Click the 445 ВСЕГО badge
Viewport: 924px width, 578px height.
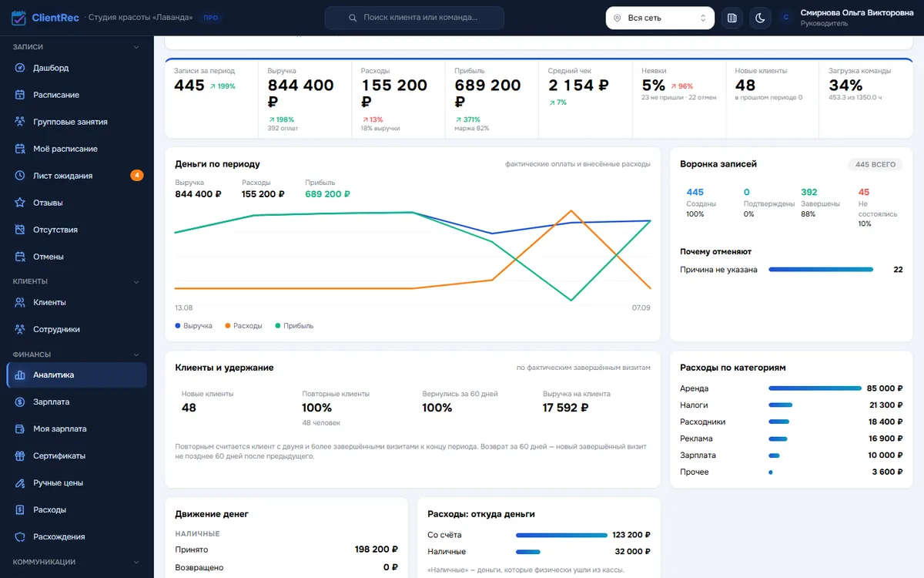[x=875, y=164]
